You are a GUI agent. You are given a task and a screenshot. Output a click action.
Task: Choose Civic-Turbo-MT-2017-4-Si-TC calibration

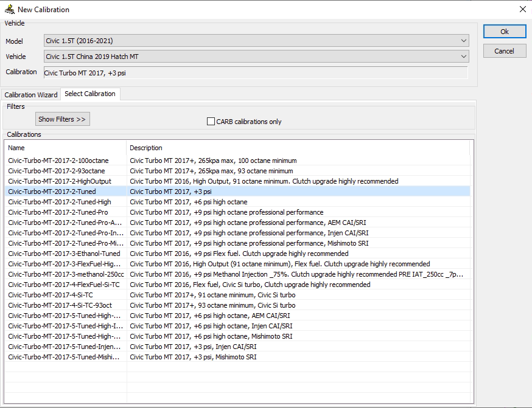click(x=51, y=295)
